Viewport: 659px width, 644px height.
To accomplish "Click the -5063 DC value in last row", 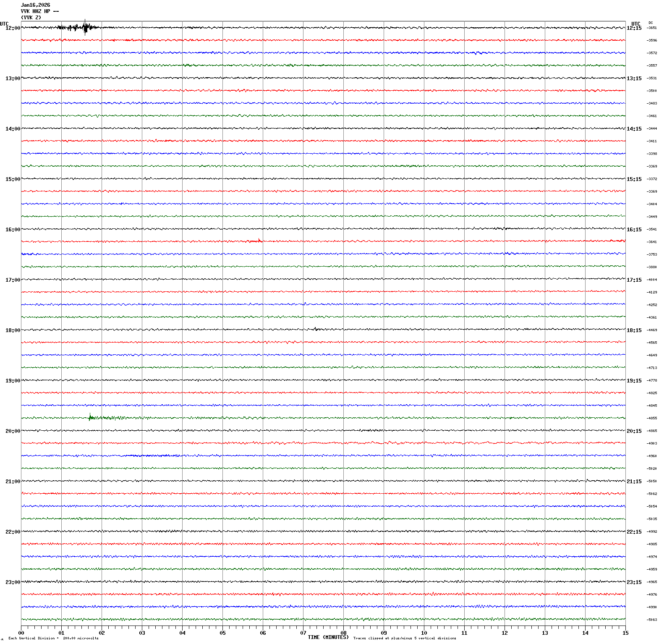I will pos(651,620).
